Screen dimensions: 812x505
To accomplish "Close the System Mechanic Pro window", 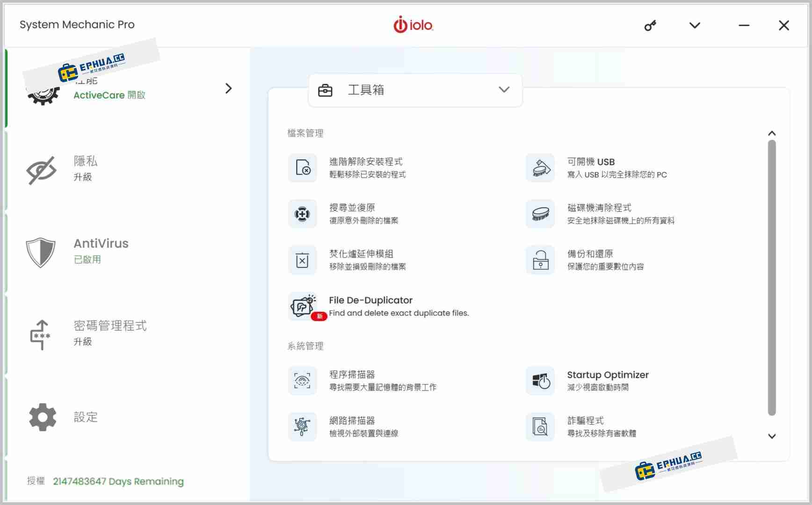I will pyautogui.click(x=784, y=25).
